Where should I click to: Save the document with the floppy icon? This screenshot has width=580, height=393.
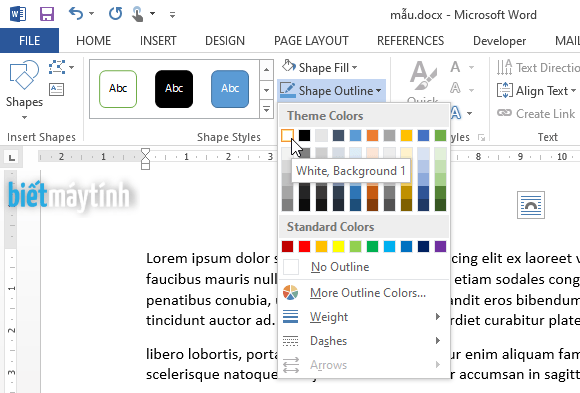pyautogui.click(x=47, y=14)
